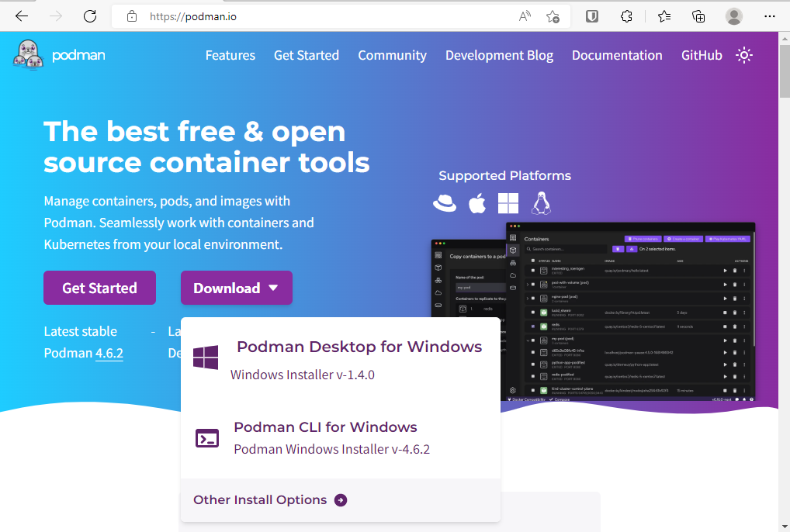Click the arrow icon next to Other Install Options

341,499
